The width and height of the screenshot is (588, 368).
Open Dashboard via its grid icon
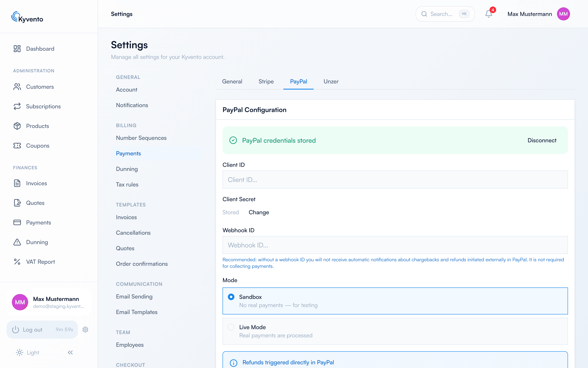(x=17, y=49)
